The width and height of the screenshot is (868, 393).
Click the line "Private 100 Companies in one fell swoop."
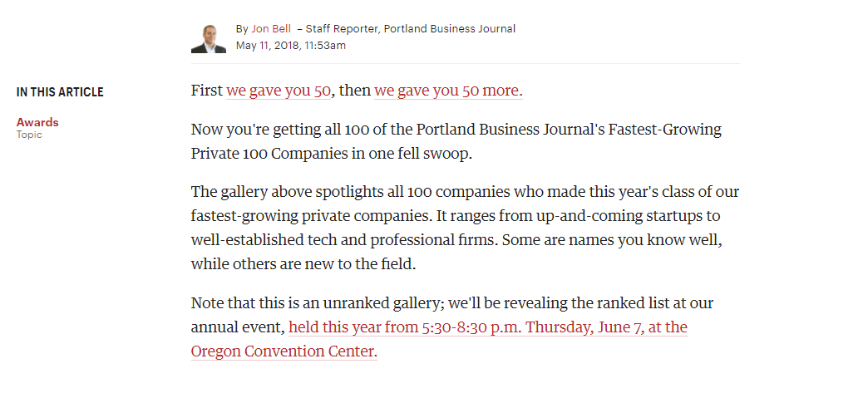pos(332,154)
